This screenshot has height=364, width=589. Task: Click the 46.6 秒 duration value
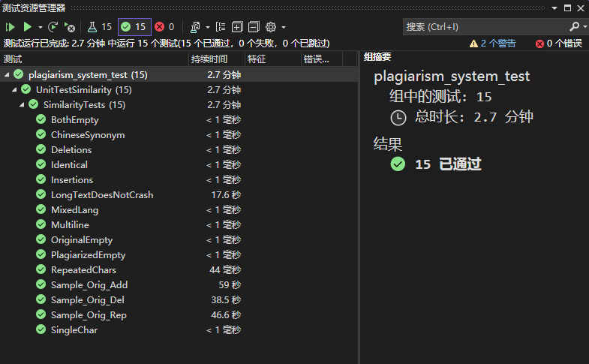coord(226,315)
